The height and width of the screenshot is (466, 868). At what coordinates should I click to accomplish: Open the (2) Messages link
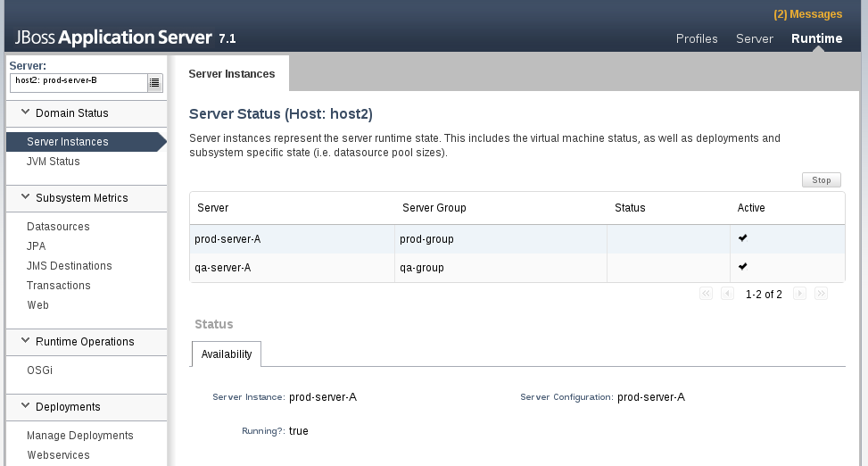point(807,14)
